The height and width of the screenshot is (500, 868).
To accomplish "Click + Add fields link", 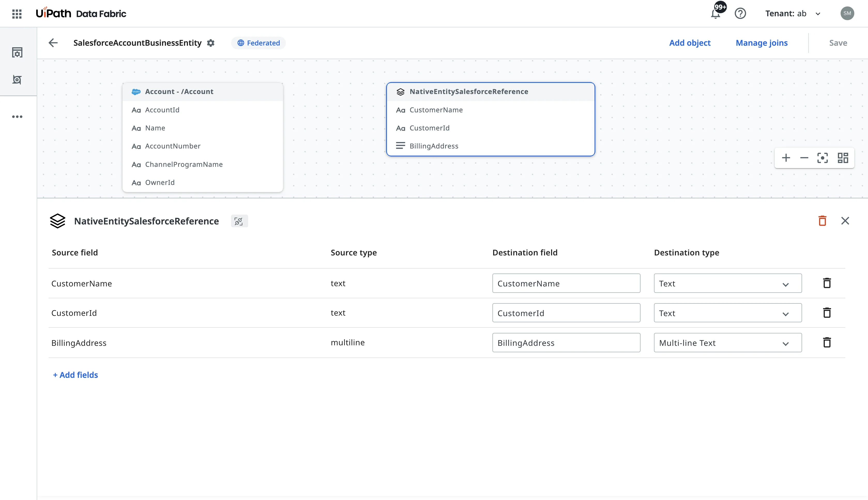I will [x=75, y=375].
